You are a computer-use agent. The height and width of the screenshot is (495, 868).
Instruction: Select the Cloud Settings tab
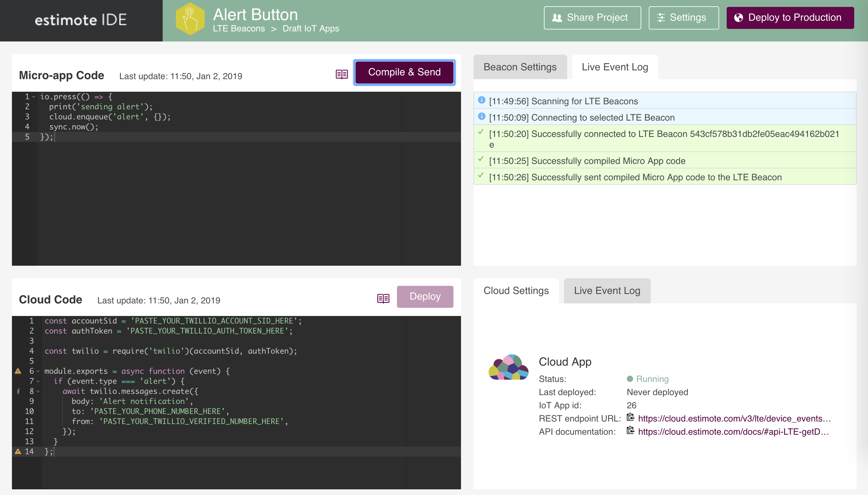(516, 291)
